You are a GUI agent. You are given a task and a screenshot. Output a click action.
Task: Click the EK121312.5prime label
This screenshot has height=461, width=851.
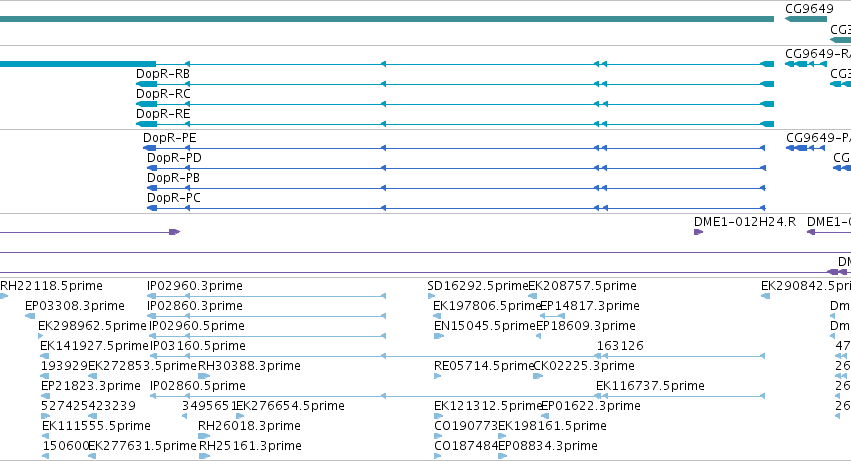tap(488, 407)
